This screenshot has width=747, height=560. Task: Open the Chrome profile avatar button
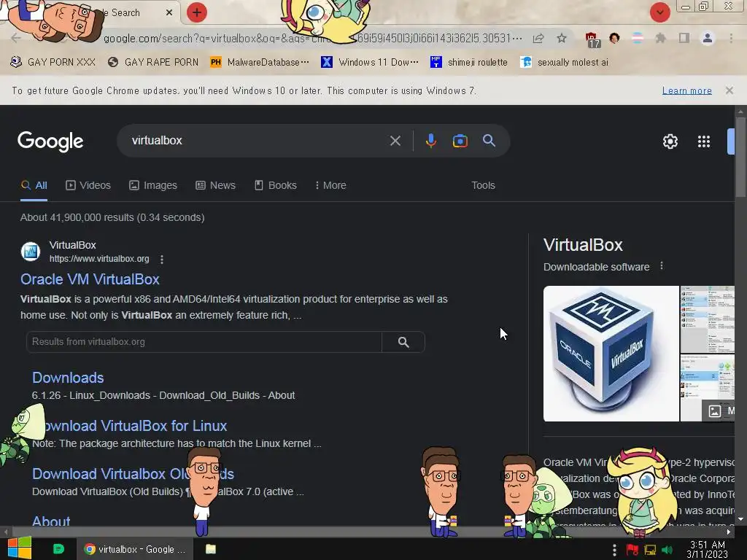[x=708, y=38]
